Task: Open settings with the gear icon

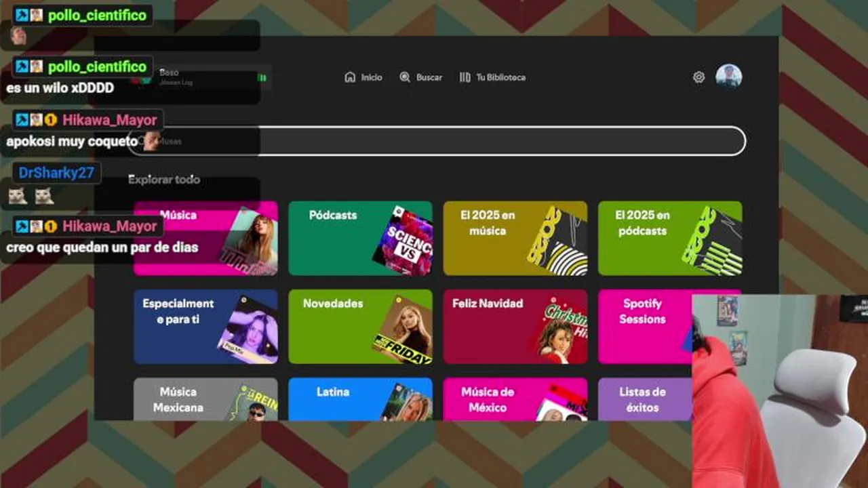Action: coord(698,77)
